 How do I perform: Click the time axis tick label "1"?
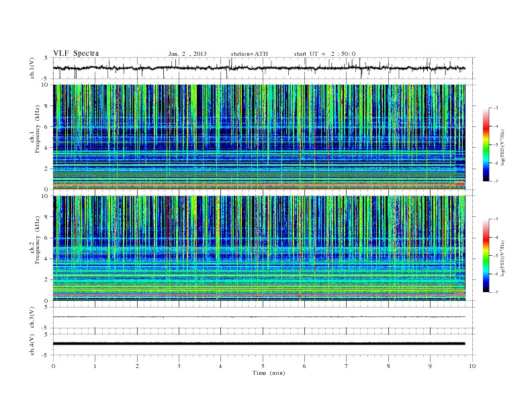pyautogui.click(x=95, y=366)
